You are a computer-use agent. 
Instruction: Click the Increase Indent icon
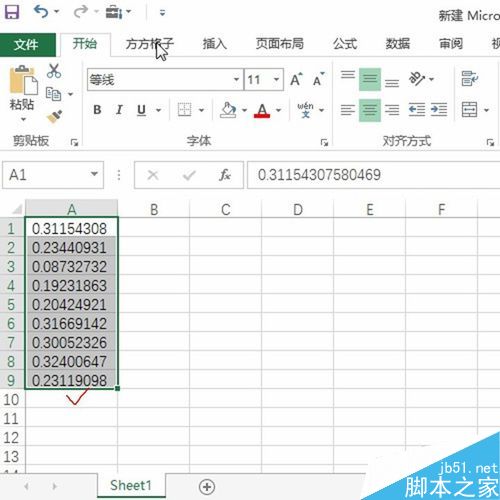point(439,110)
